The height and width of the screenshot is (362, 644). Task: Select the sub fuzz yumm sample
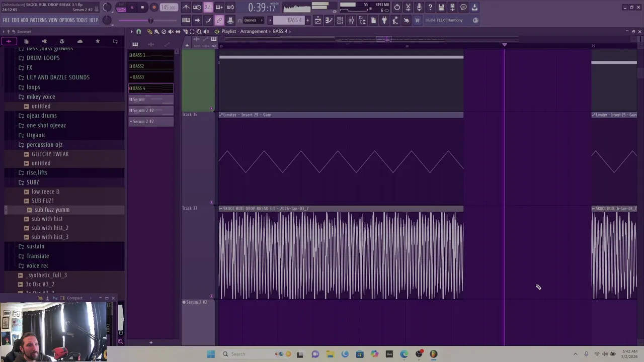[52, 210]
